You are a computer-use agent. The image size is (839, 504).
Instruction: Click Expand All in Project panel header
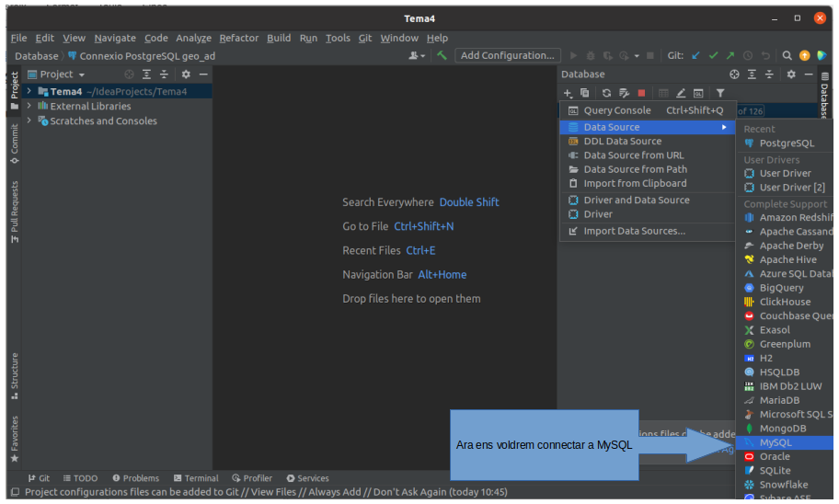[x=146, y=74]
